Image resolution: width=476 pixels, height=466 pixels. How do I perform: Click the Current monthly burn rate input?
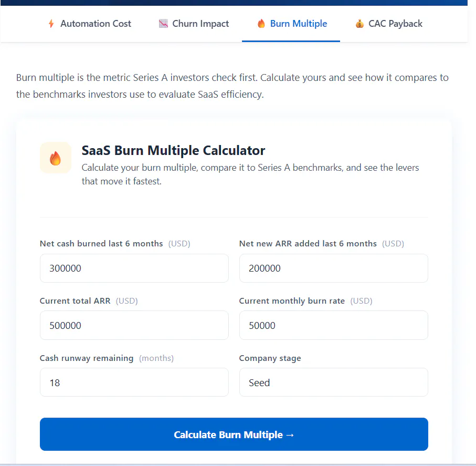click(x=334, y=325)
